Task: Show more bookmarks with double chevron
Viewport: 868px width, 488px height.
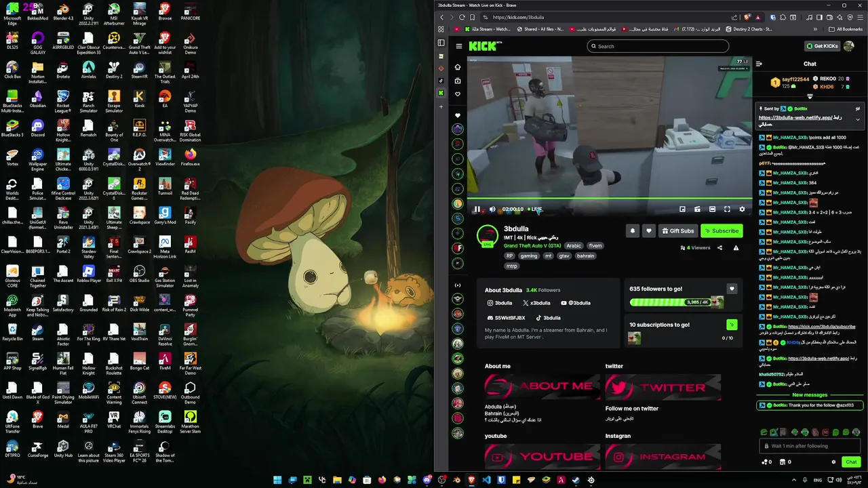Action: (x=815, y=29)
